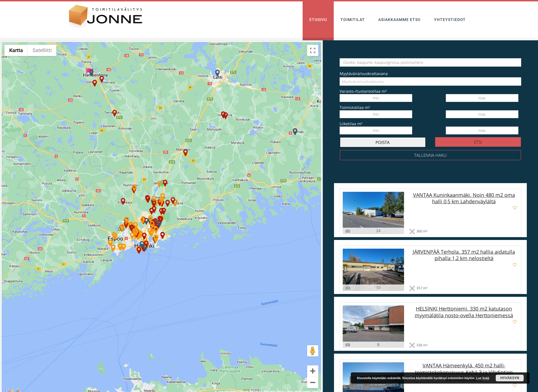The width and height of the screenshot is (538, 392).
Task: Select the red pin at Mäntsälä
Action: (185, 153)
